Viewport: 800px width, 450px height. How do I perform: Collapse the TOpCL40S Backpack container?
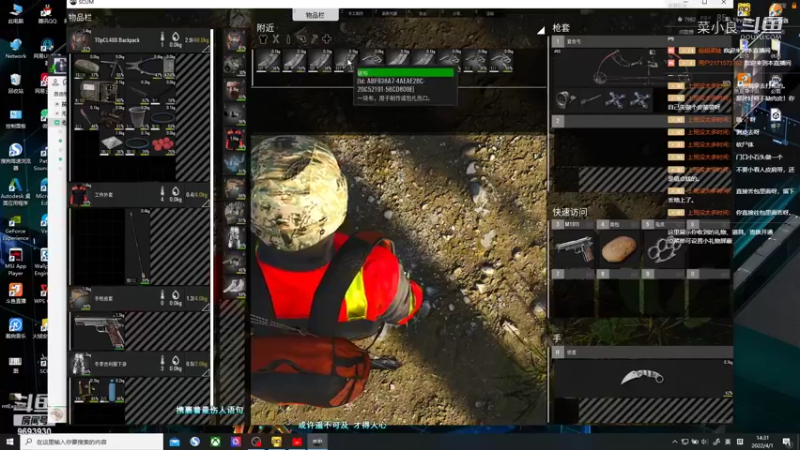pyautogui.click(x=206, y=49)
